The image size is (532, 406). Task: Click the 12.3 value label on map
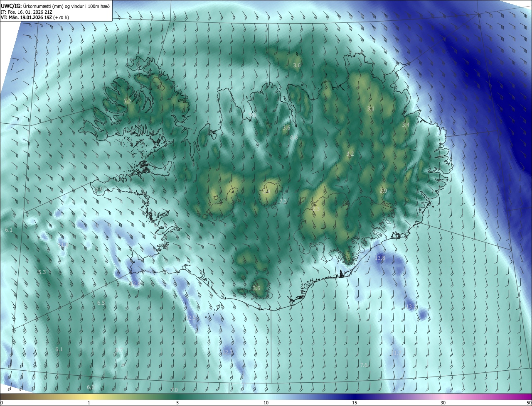(228, 352)
